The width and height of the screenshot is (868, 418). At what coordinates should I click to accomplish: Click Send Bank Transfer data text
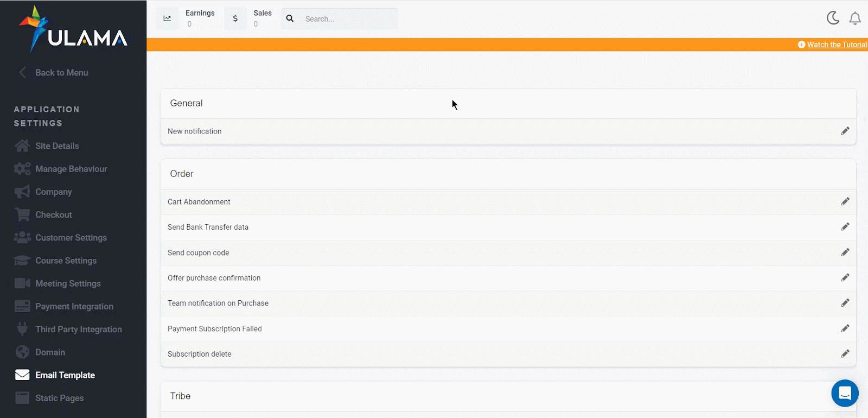click(208, 227)
